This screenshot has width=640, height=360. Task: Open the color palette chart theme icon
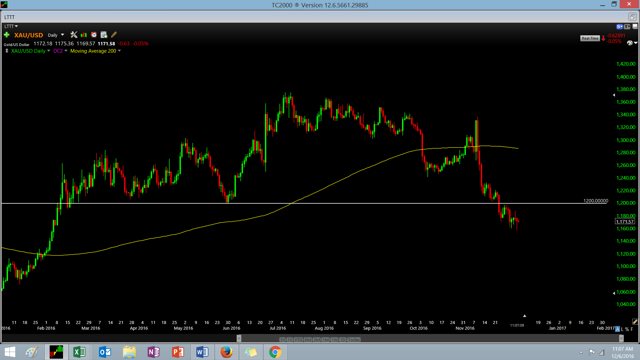click(x=630, y=43)
